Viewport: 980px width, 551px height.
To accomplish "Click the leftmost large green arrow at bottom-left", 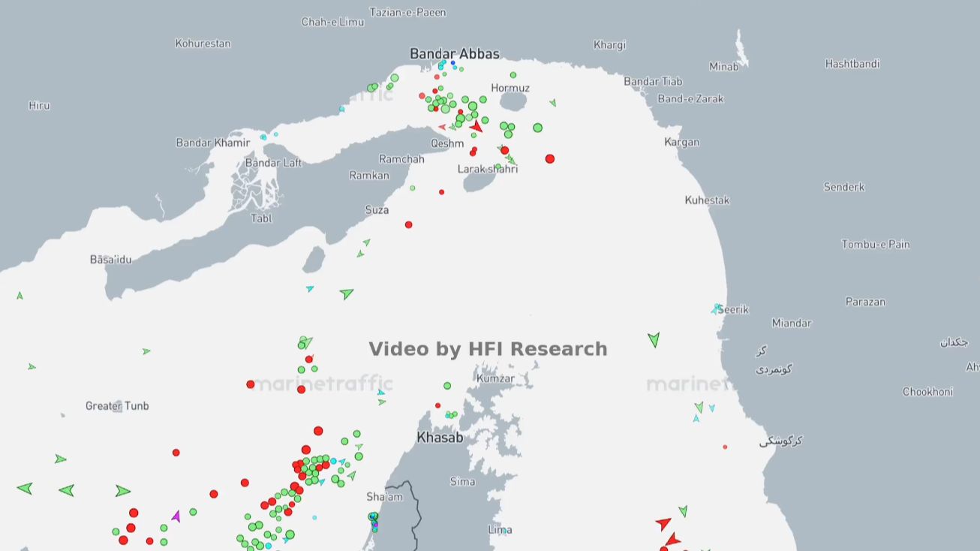I will pos(25,489).
